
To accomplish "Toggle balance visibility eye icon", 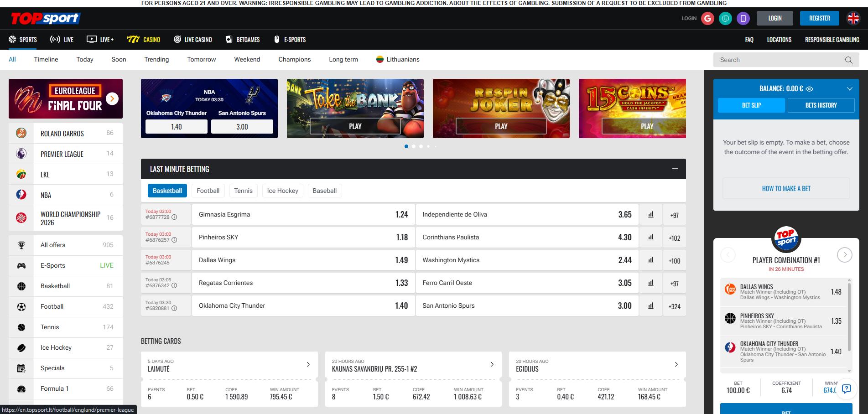I will 810,89.
